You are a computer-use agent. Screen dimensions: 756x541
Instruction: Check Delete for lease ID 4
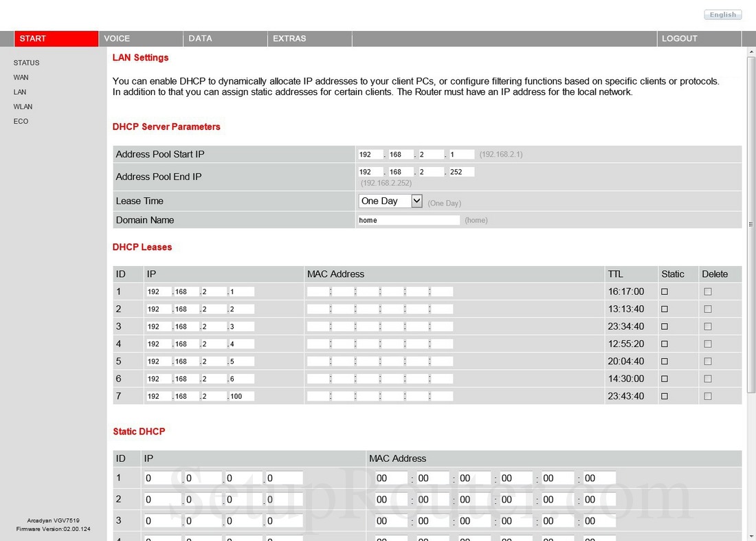click(x=708, y=344)
